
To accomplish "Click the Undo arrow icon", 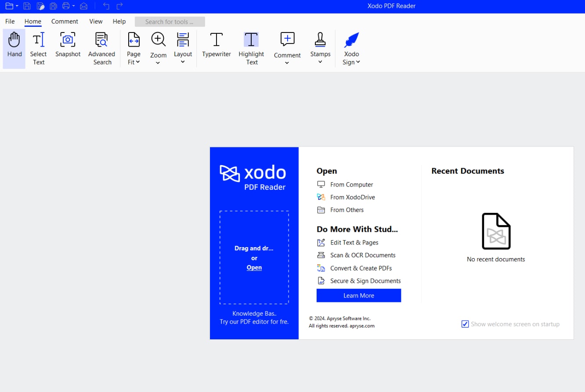I will pos(105,6).
